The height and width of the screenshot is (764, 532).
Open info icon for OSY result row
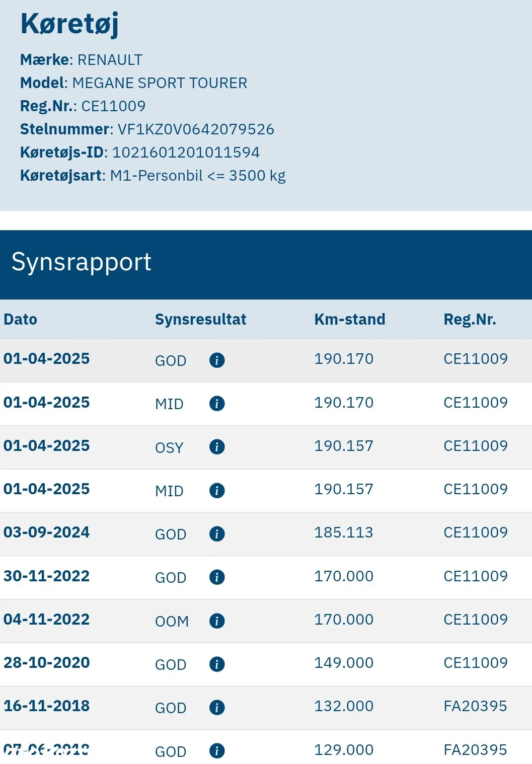click(217, 447)
